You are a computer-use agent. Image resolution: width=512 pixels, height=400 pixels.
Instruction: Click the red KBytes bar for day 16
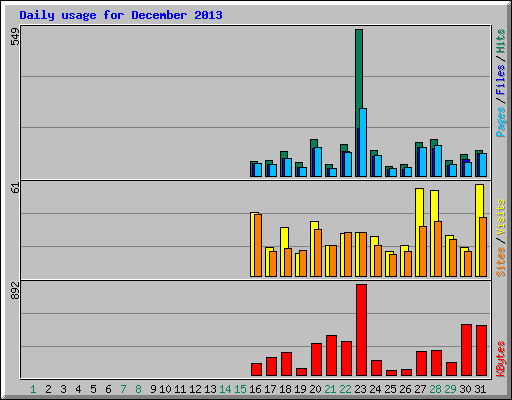256,369
